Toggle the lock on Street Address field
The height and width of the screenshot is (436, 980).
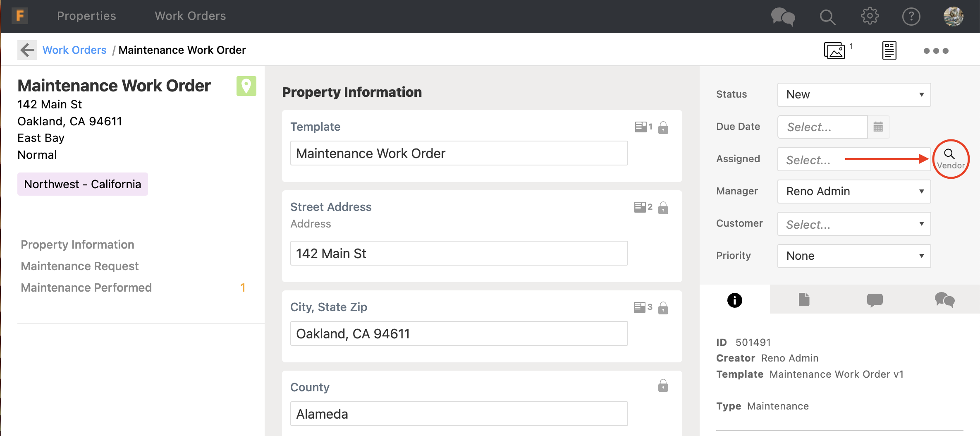point(663,208)
